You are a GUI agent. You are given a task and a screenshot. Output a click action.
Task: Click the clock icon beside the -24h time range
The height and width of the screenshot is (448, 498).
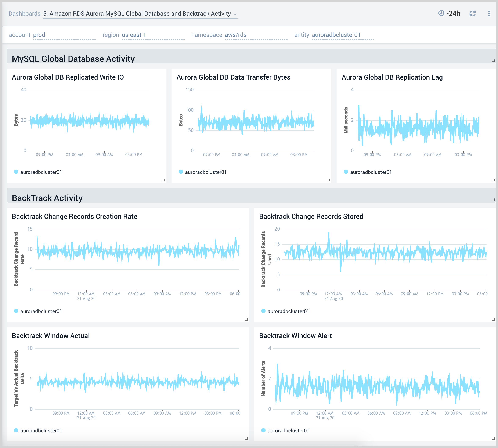click(441, 14)
